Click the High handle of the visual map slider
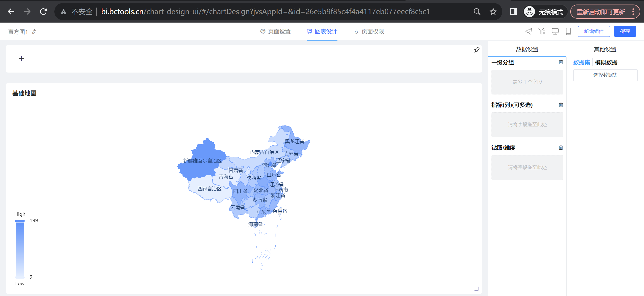The image size is (644, 296). coord(20,221)
